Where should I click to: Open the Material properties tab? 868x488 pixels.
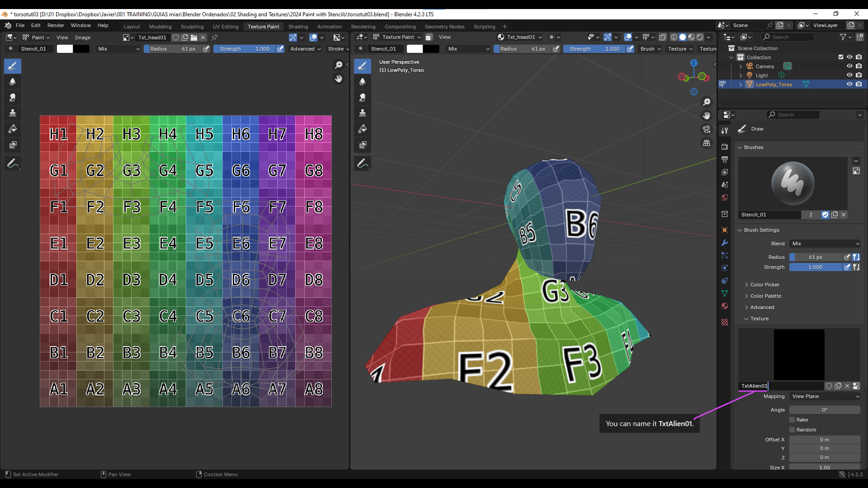725,306
